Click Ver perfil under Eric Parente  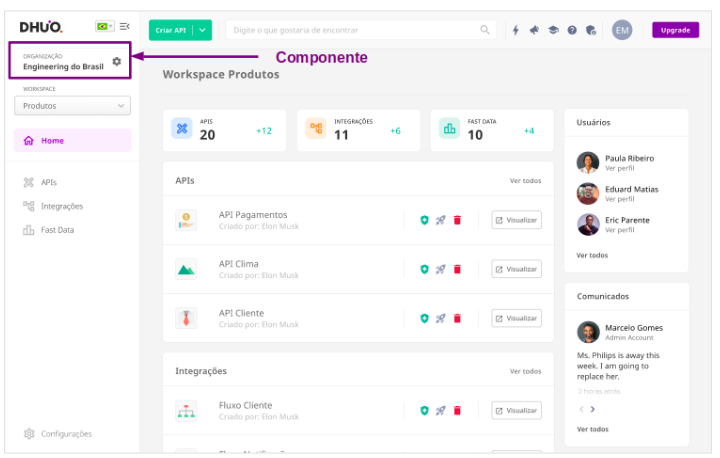(x=619, y=230)
